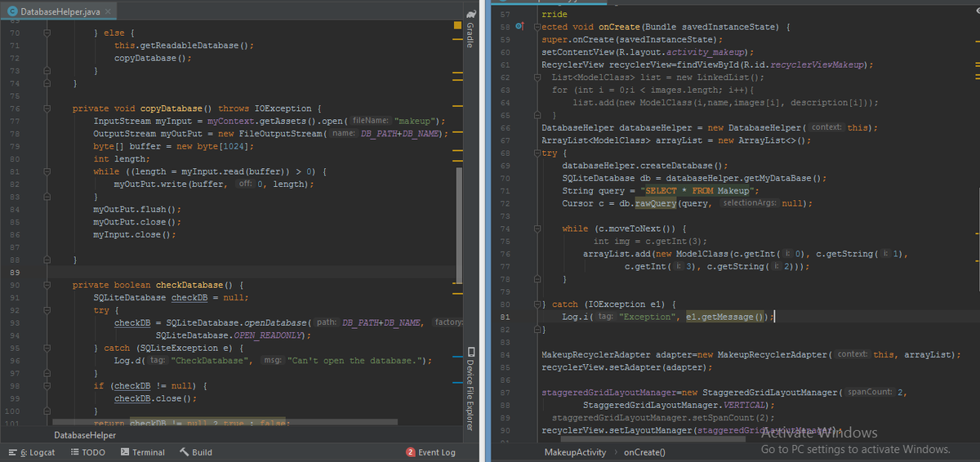The width and height of the screenshot is (980, 462).
Task: Click e1.getMessage() on line 81
Action: pos(726,317)
